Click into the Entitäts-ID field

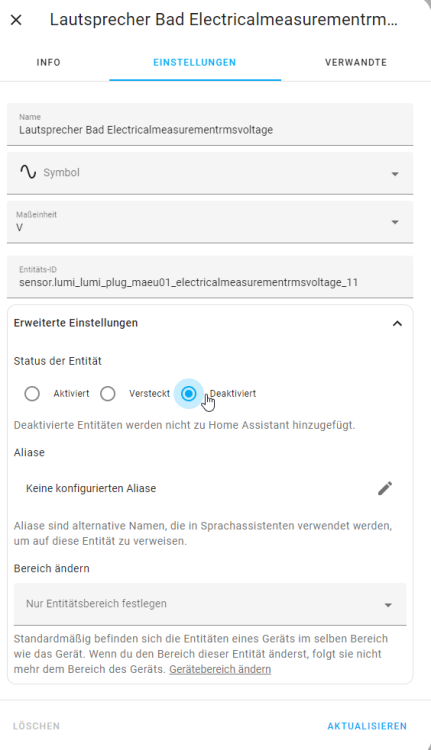(210, 277)
